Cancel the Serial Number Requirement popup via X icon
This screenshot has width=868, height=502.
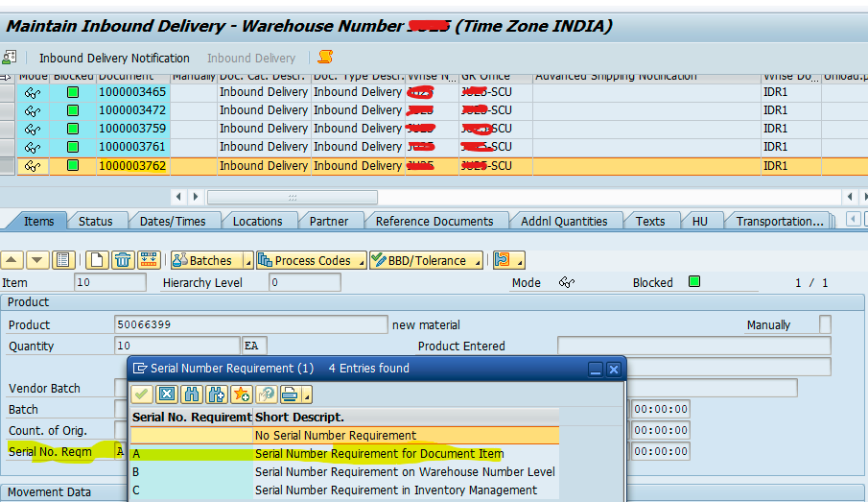point(167,394)
